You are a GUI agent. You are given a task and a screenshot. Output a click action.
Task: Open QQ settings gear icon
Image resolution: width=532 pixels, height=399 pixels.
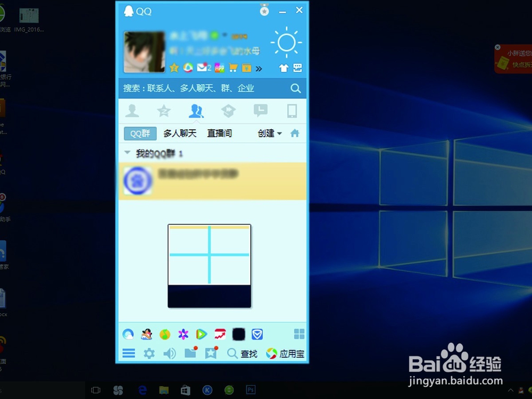(x=149, y=354)
